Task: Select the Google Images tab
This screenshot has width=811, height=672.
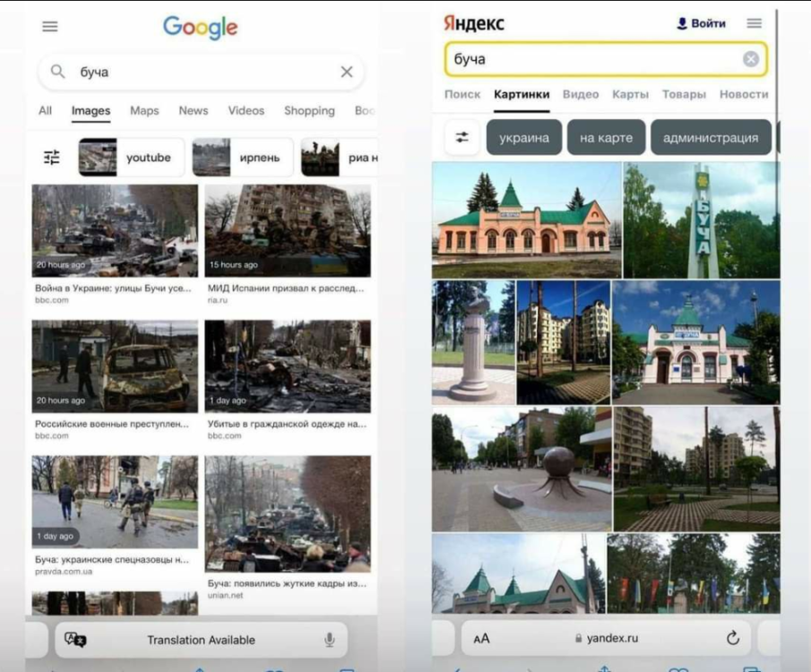Action: [x=91, y=111]
